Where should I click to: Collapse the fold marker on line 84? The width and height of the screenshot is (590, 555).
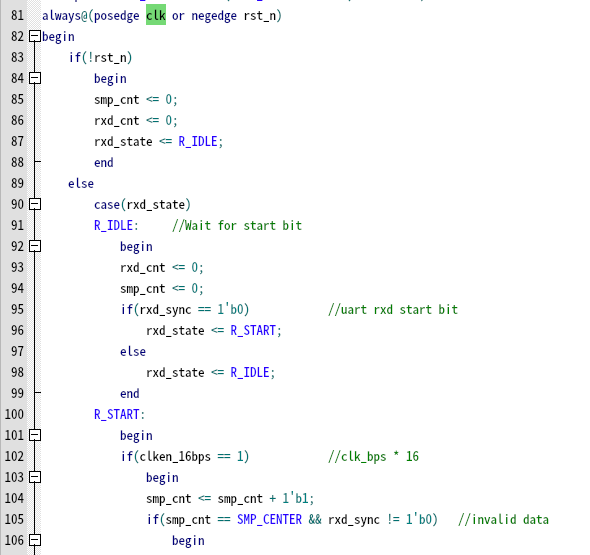coord(35,78)
